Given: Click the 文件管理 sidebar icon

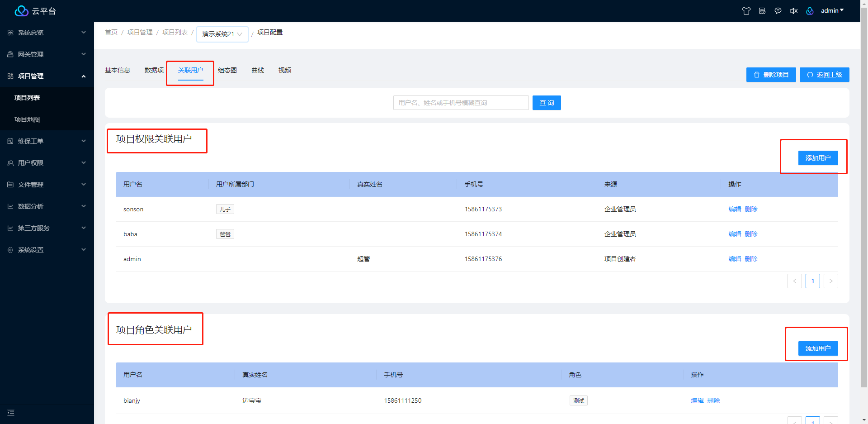Looking at the screenshot, I should pyautogui.click(x=10, y=185).
